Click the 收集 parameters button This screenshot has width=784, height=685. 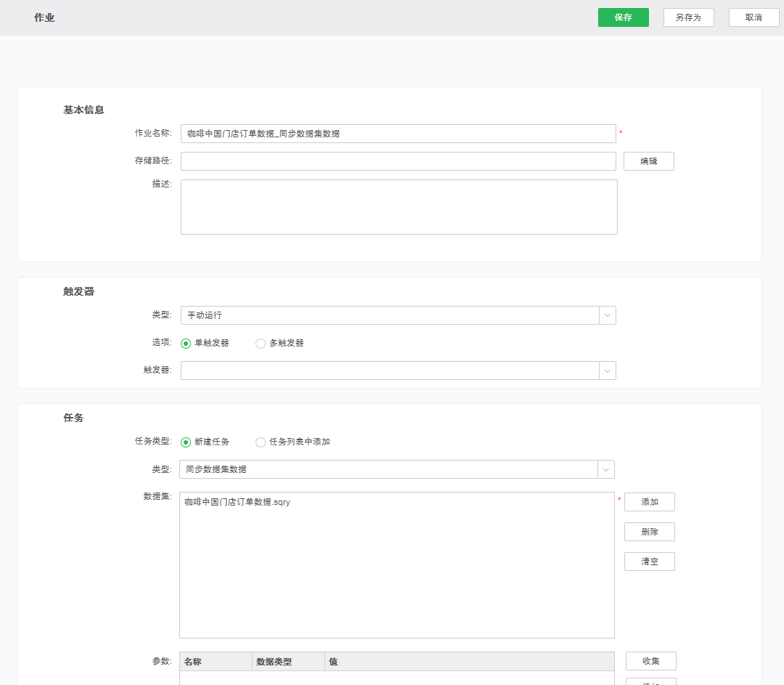tap(650, 661)
